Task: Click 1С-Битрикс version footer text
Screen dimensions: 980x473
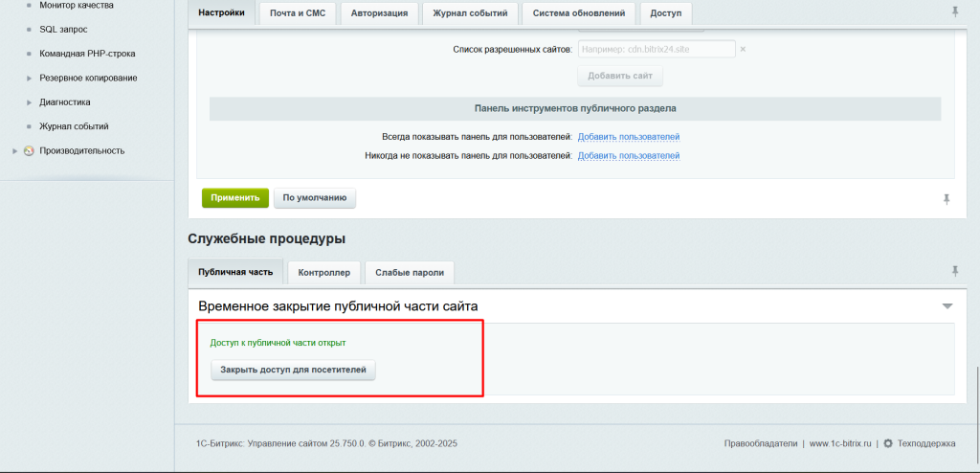Action: (327, 443)
